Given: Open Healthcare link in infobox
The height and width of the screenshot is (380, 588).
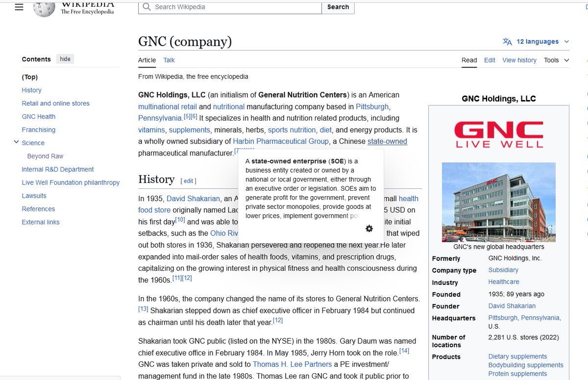Looking at the screenshot, I should (504, 282).
